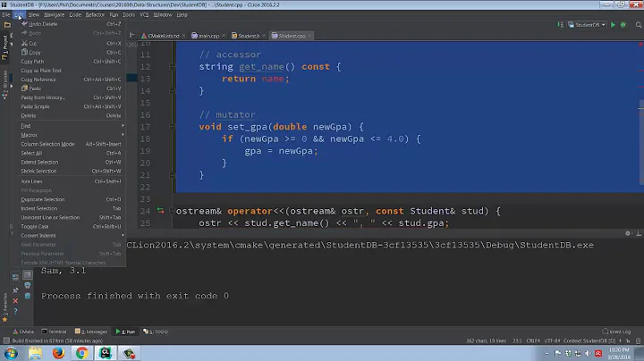Click the Run panel hide icon beside gear
The width and height of the screenshot is (644, 361).
[639, 233]
